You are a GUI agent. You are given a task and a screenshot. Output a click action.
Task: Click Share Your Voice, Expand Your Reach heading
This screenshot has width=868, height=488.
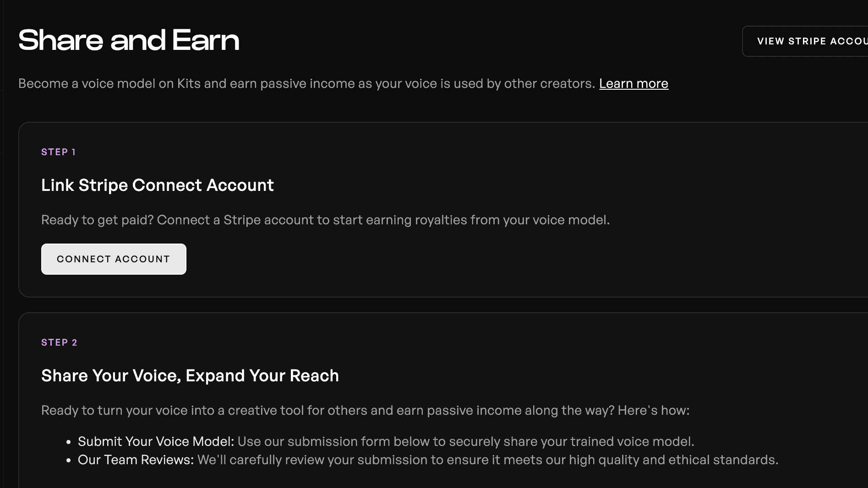[x=190, y=376]
